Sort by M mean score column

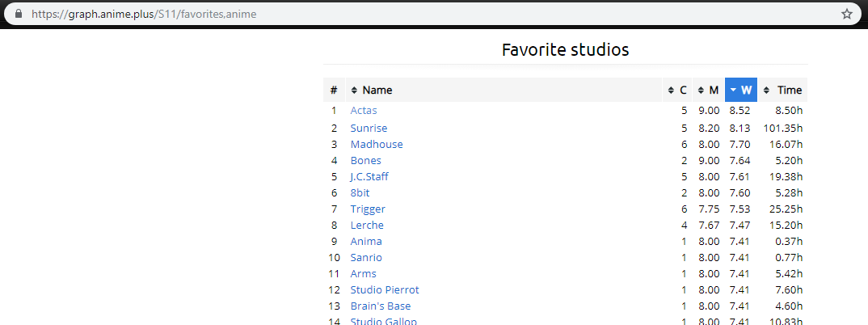pyautogui.click(x=709, y=90)
